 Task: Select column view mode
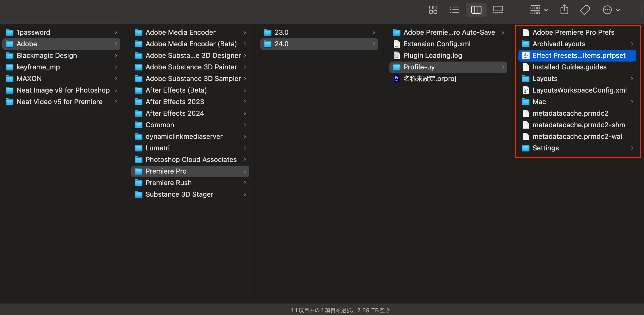click(x=476, y=10)
